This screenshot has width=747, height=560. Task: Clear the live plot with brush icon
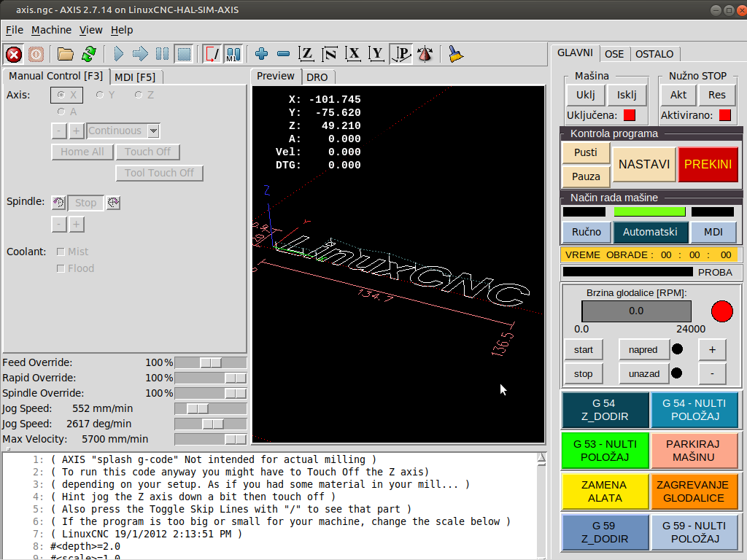pos(456,54)
